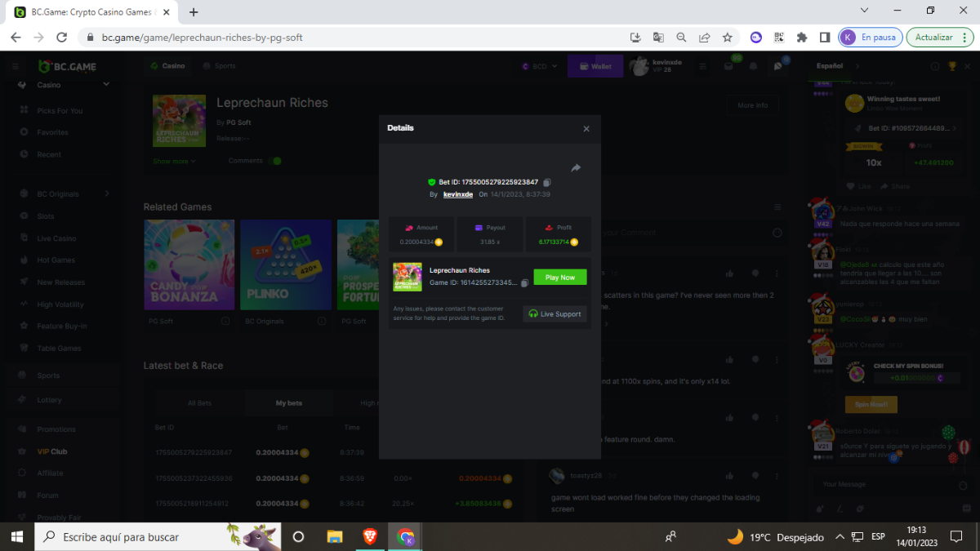Open Brave browser from the taskbar
Image resolution: width=980 pixels, height=551 pixels.
tap(370, 536)
